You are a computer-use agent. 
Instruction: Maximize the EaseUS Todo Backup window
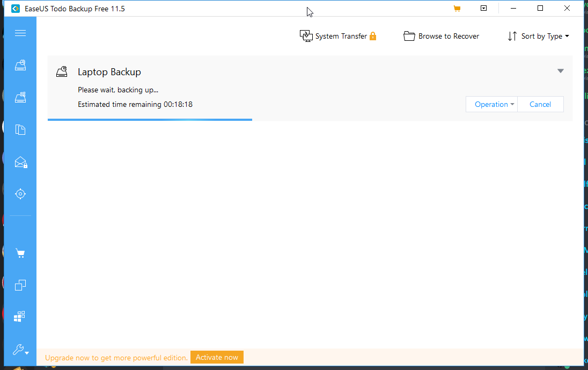[540, 8]
